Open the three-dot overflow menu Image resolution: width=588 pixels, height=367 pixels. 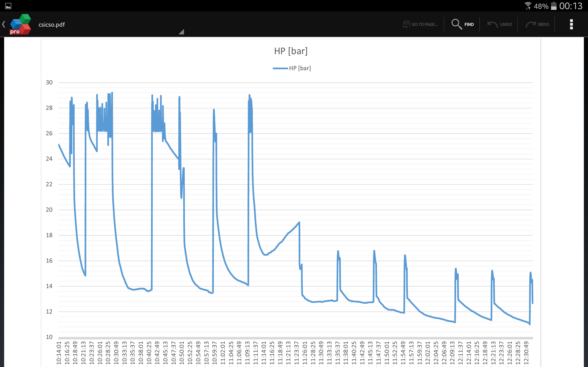pos(571,24)
